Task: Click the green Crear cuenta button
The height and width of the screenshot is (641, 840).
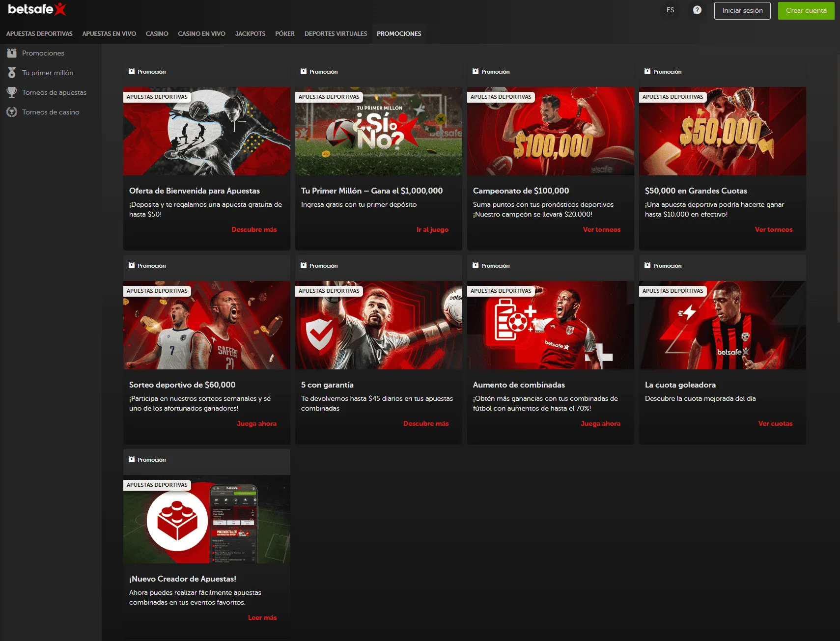Action: point(806,11)
